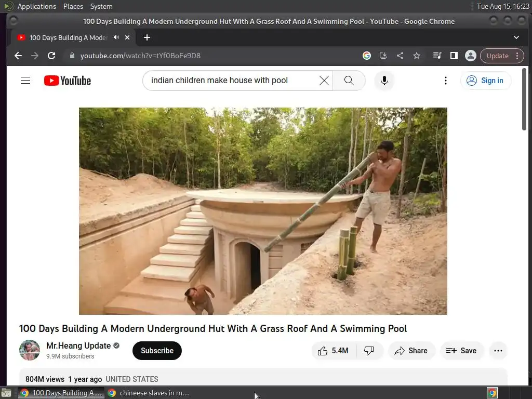Viewport: 532px width, 399px height.
Task: Open the YouTube hamburger guide menu
Action: (25, 81)
